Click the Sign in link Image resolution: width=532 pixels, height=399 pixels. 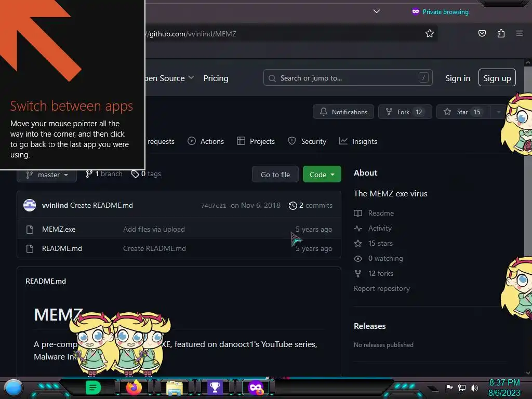[458, 78]
